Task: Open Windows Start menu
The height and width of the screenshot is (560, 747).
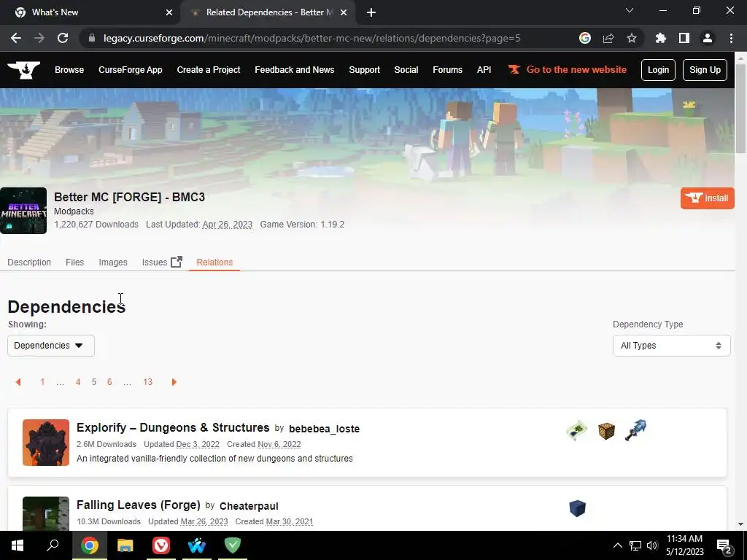Action: pyautogui.click(x=18, y=545)
